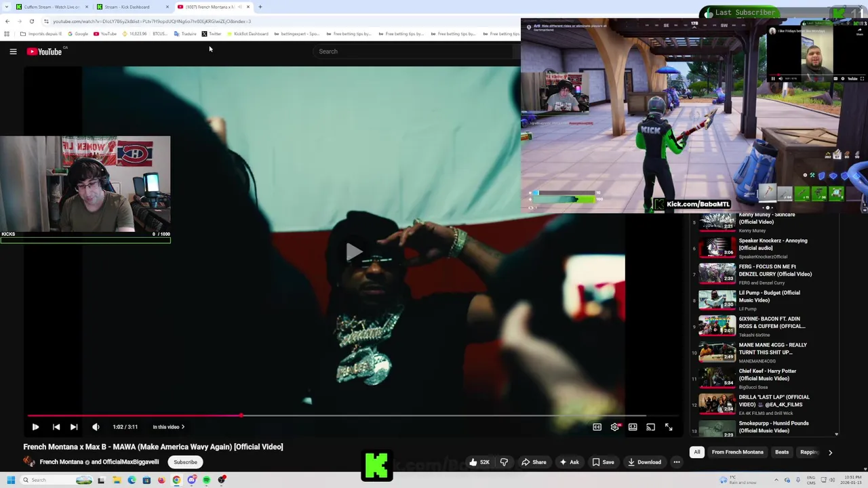
Task: Open the YouTube hamburger guide menu
Action: pyautogui.click(x=13, y=52)
